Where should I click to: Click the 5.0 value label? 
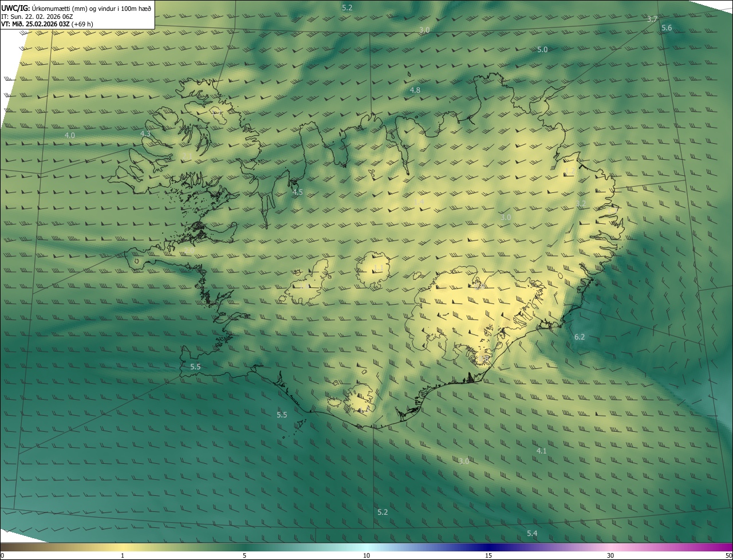point(542,50)
